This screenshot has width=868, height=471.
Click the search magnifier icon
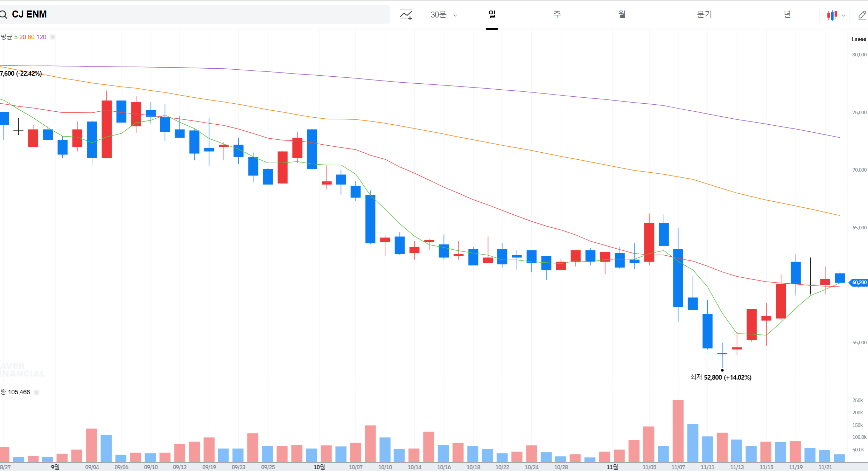coord(3,14)
